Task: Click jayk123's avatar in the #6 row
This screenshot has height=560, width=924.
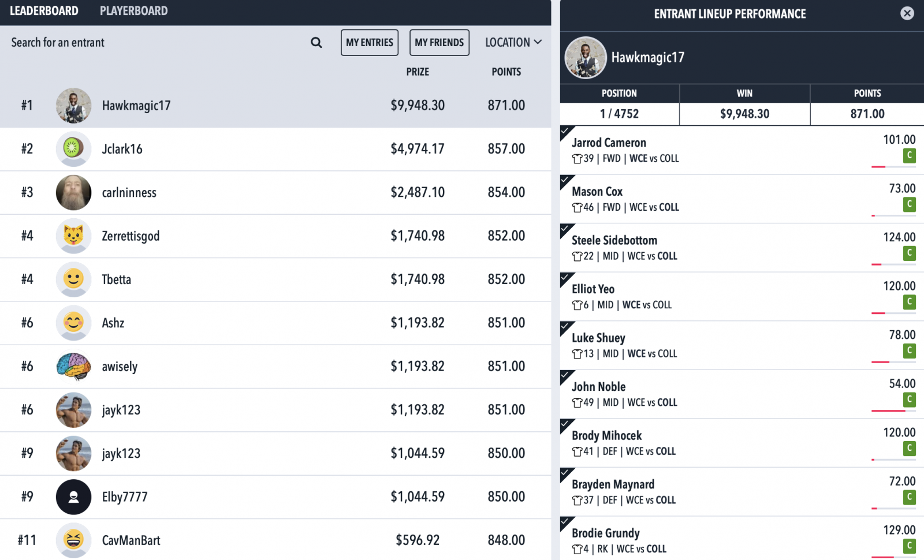Action: pos(73,410)
